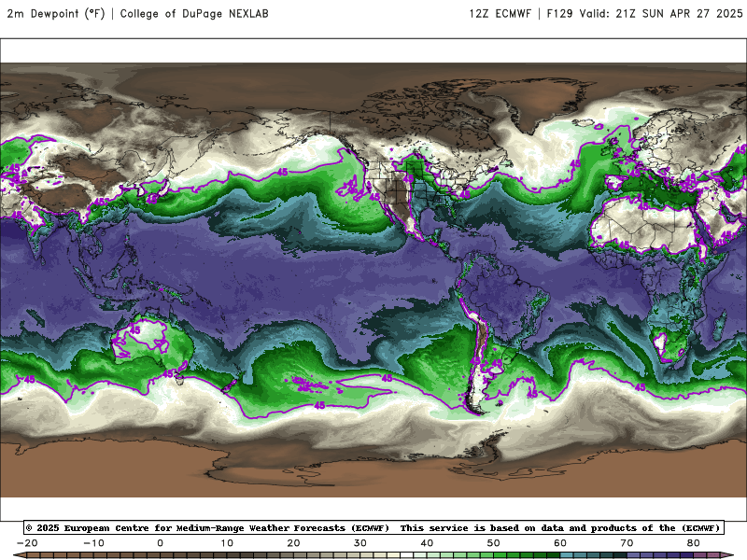This screenshot has width=747, height=560.
Task: Click the "College of DuPage NEXLAB" label
Action: (194, 13)
